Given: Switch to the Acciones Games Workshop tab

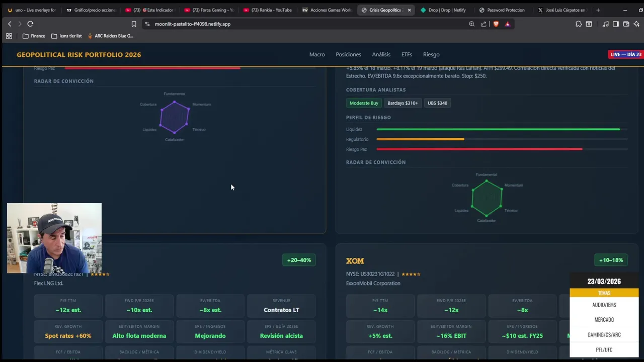Looking at the screenshot, I should click(x=327, y=10).
